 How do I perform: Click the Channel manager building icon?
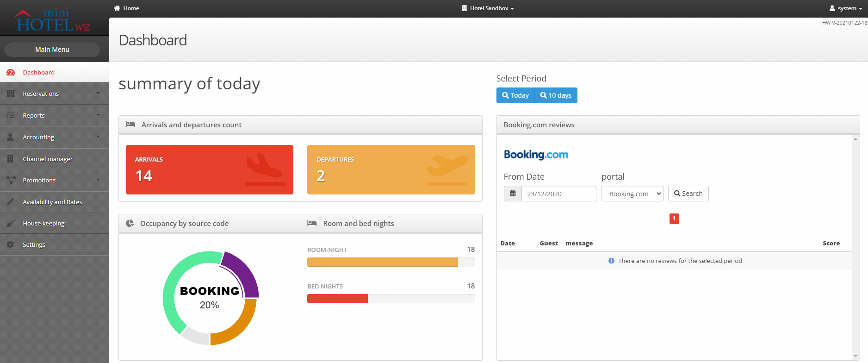(x=11, y=159)
